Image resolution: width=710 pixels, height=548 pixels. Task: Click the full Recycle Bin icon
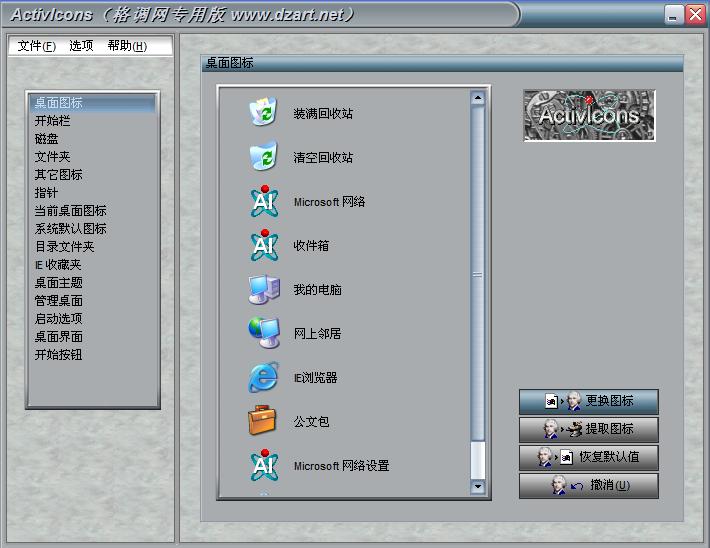263,111
